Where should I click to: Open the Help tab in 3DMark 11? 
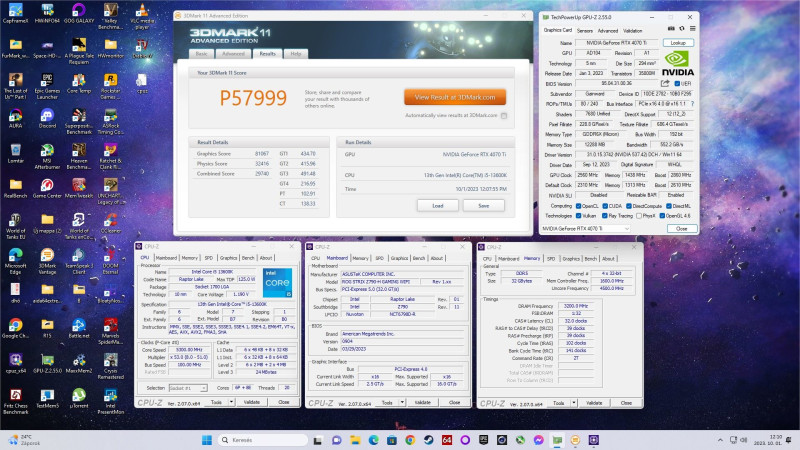pos(295,54)
